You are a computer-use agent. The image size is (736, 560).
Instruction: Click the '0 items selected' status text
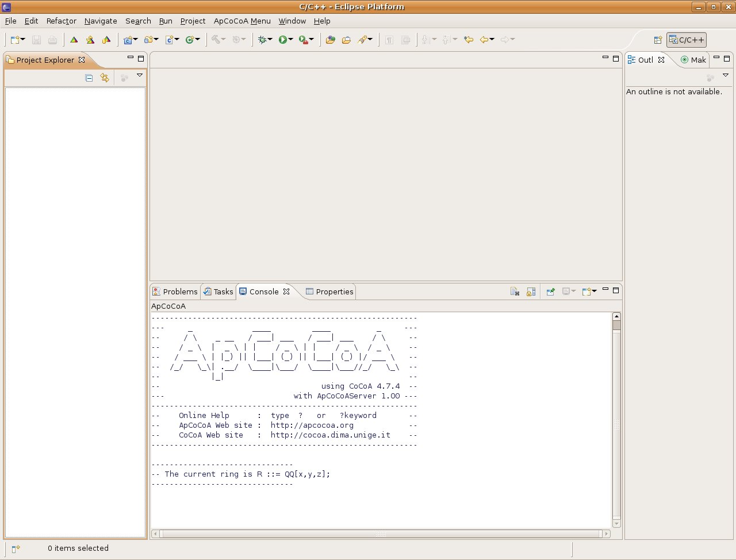78,549
